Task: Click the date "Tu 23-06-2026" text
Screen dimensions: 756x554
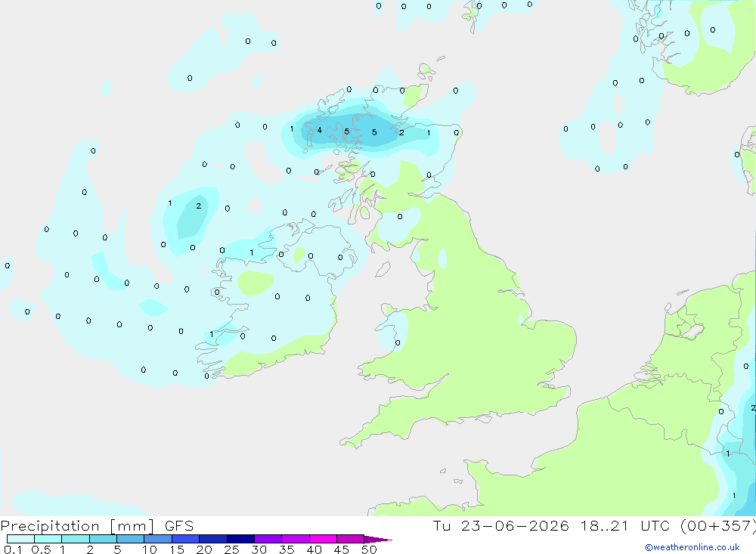Action: 500,526
